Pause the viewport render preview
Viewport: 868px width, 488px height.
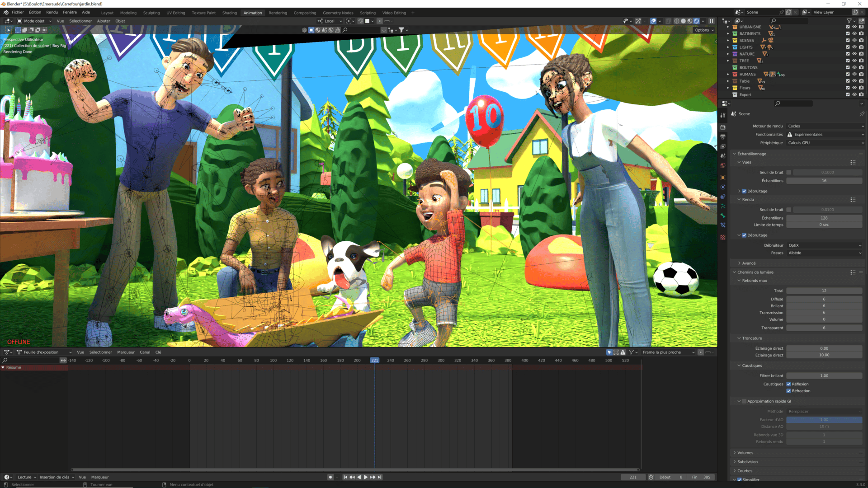[x=711, y=21]
